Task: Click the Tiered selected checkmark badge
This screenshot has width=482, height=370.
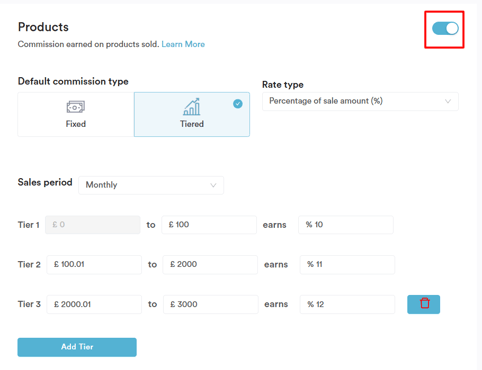Action: point(238,104)
